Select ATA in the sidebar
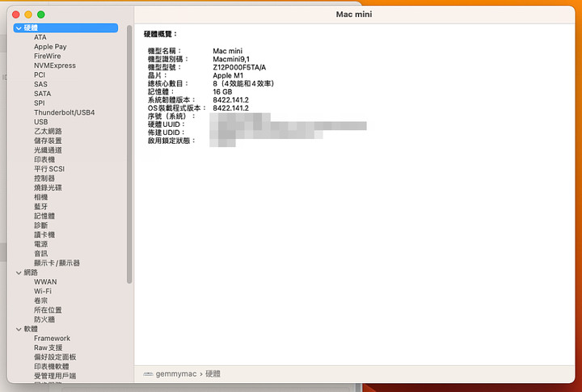This screenshot has width=582, height=392. click(40, 37)
